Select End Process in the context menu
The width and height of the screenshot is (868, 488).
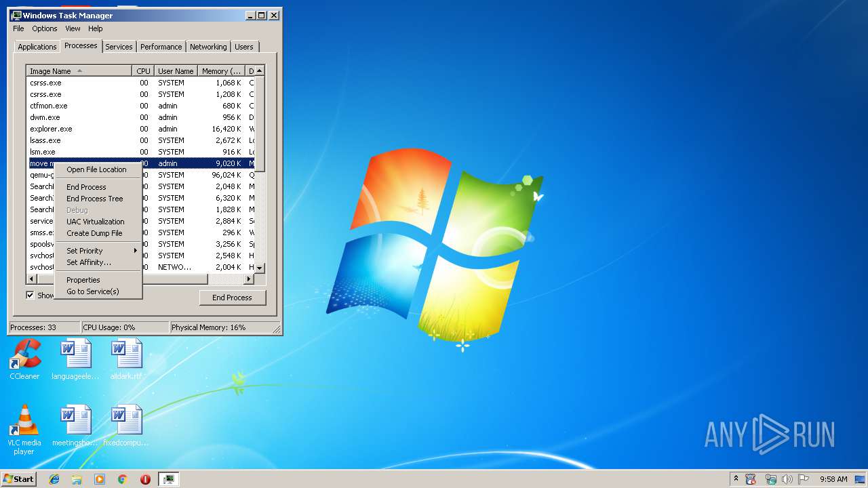pyautogui.click(x=98, y=187)
